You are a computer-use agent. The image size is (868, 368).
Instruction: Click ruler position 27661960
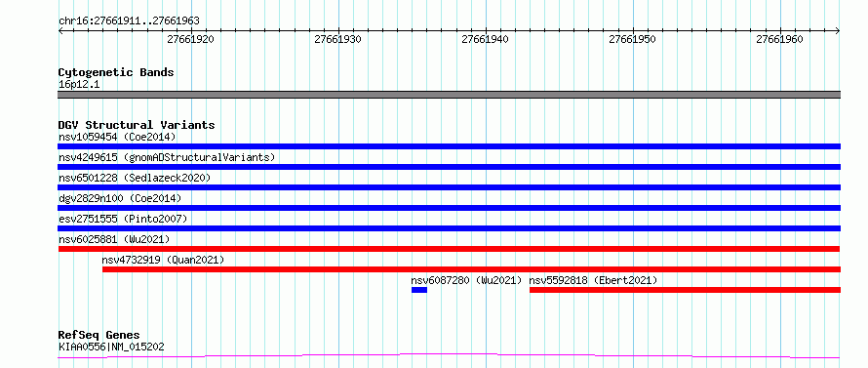point(779,39)
